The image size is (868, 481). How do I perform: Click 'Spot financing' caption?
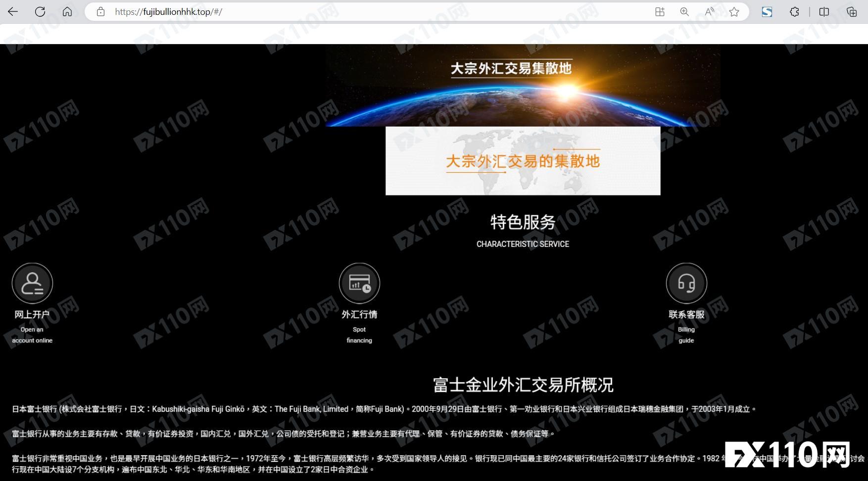(359, 335)
